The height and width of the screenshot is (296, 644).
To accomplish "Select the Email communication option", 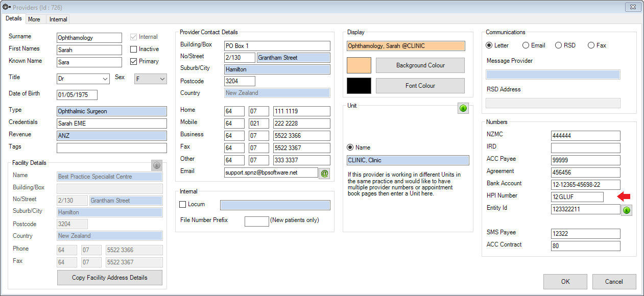I will pos(526,45).
